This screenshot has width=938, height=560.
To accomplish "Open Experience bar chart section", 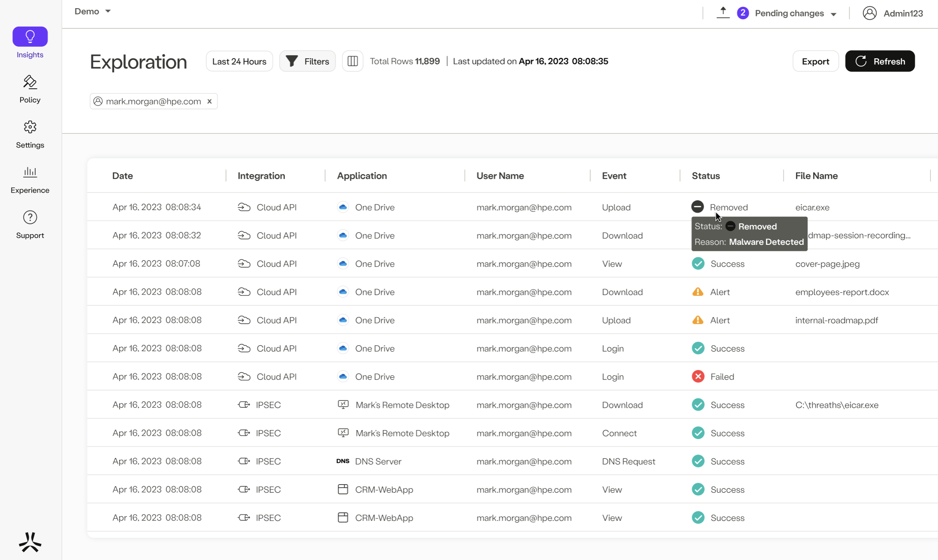I will (30, 172).
